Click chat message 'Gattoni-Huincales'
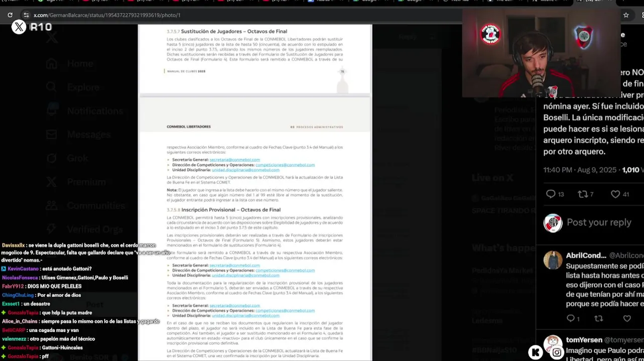This screenshot has height=361, width=644. [42, 347]
